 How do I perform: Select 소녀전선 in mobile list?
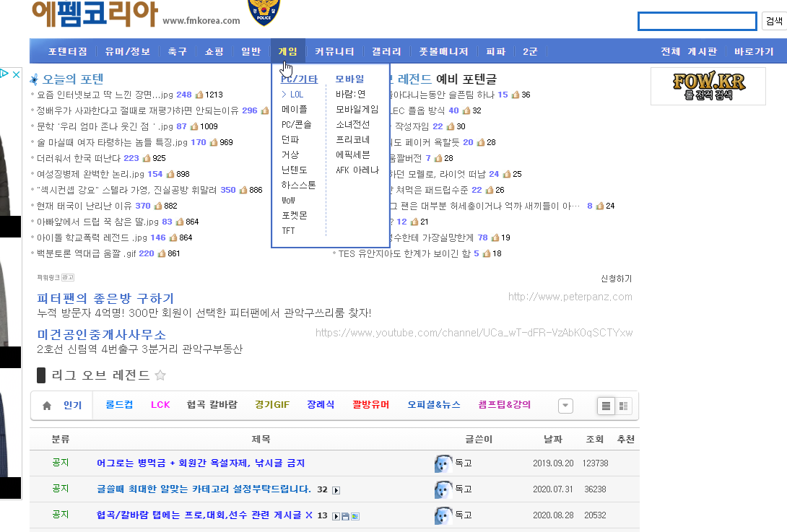tap(353, 124)
